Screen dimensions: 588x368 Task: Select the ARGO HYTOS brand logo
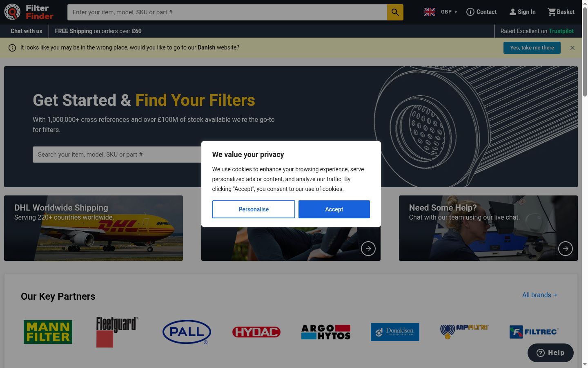[326, 332]
